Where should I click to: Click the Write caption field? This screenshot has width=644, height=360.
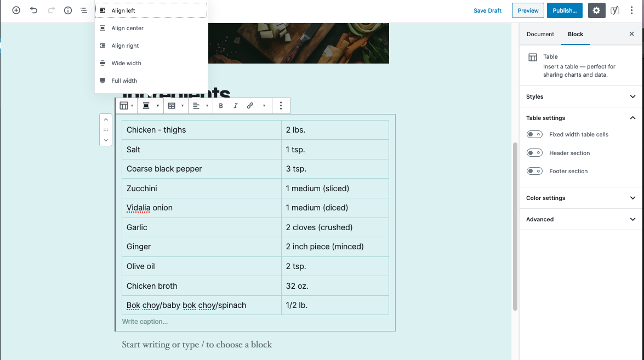255,322
